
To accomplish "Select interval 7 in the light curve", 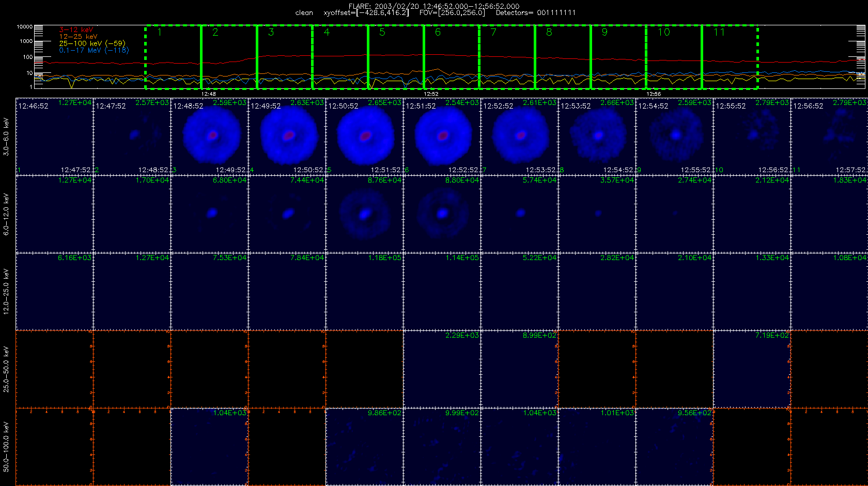I will [x=507, y=57].
